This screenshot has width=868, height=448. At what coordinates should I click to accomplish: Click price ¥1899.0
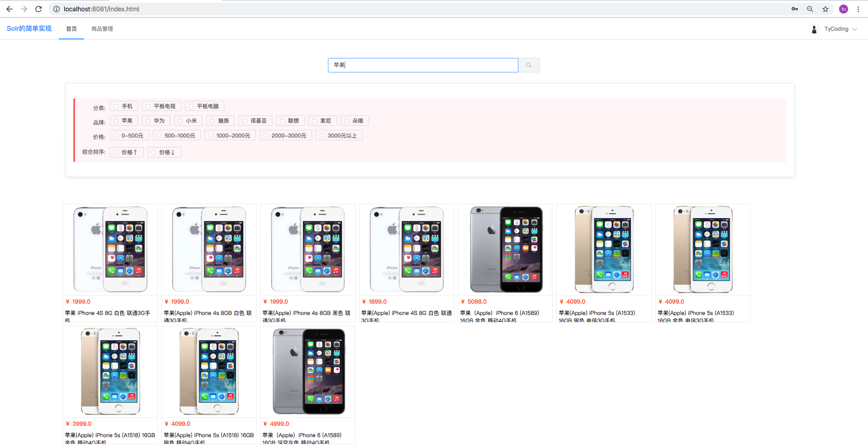374,302
